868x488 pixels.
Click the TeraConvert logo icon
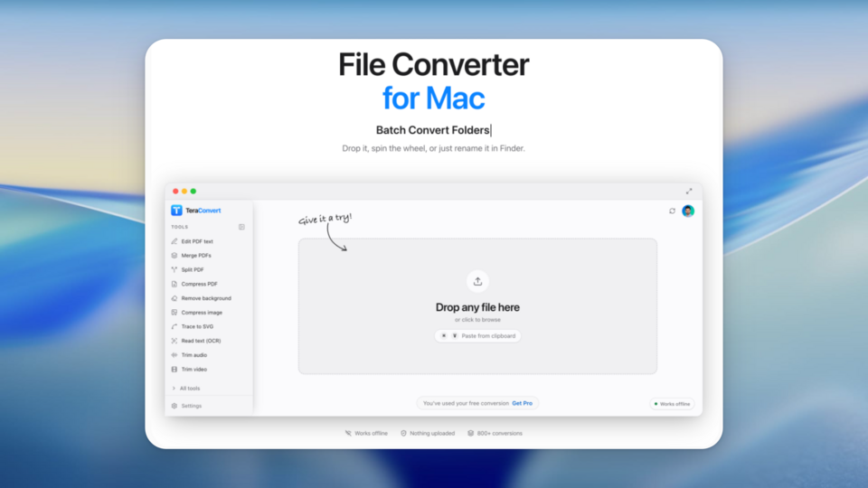point(176,211)
